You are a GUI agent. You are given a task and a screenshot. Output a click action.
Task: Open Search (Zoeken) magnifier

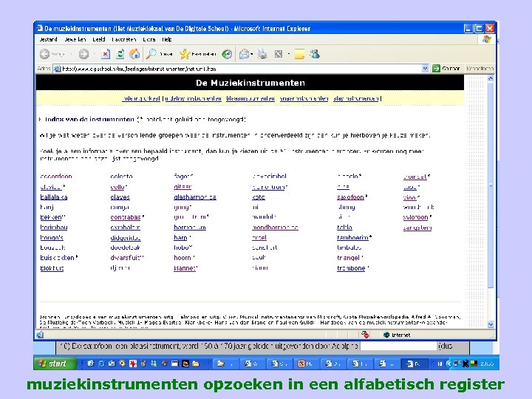point(159,54)
